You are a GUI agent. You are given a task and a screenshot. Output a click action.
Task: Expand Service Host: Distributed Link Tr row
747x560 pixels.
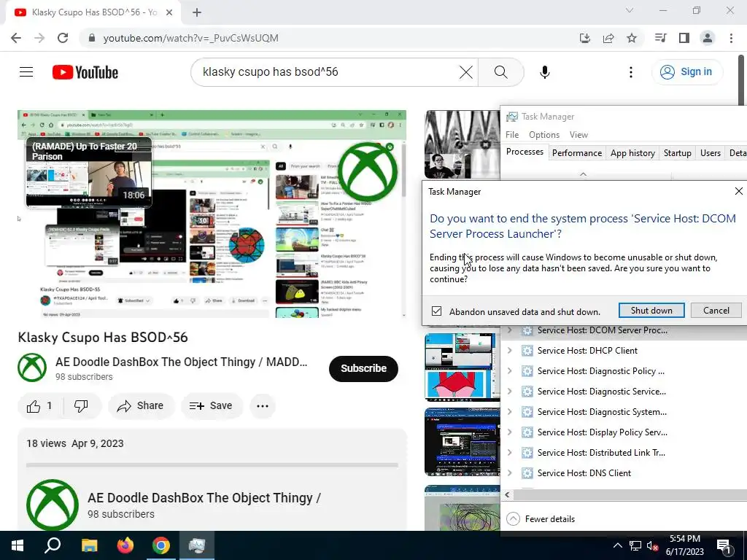coord(509,452)
